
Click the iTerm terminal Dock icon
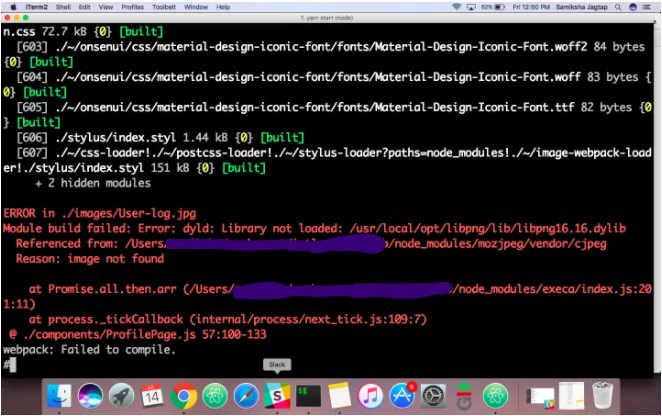pyautogui.click(x=308, y=396)
